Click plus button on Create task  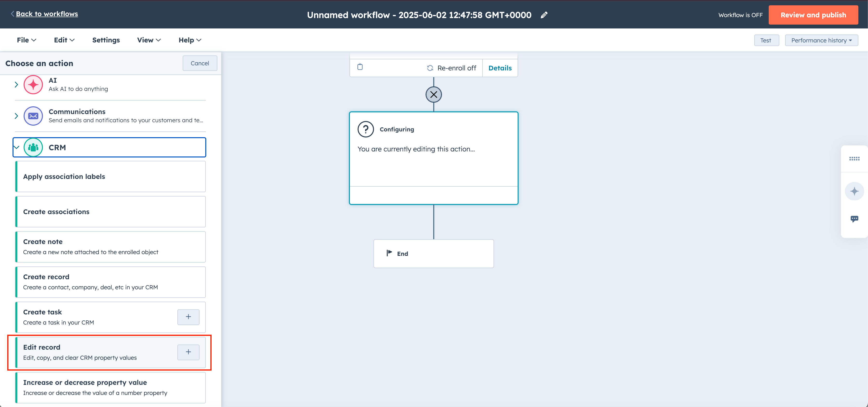tap(188, 317)
